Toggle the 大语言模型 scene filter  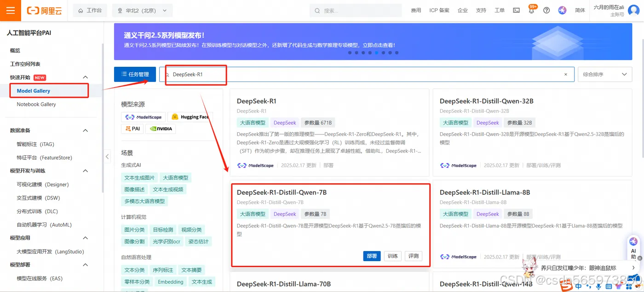tap(176, 177)
